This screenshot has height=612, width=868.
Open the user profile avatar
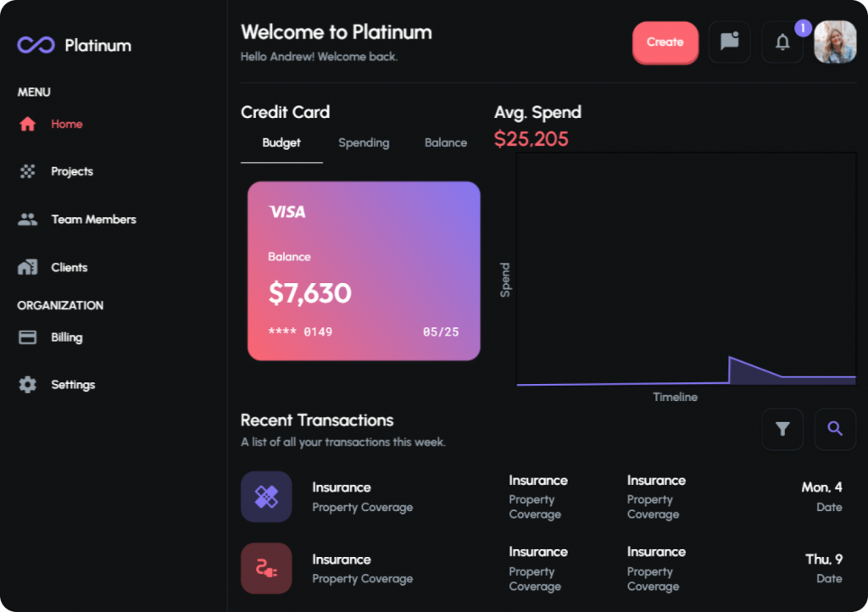(x=835, y=42)
